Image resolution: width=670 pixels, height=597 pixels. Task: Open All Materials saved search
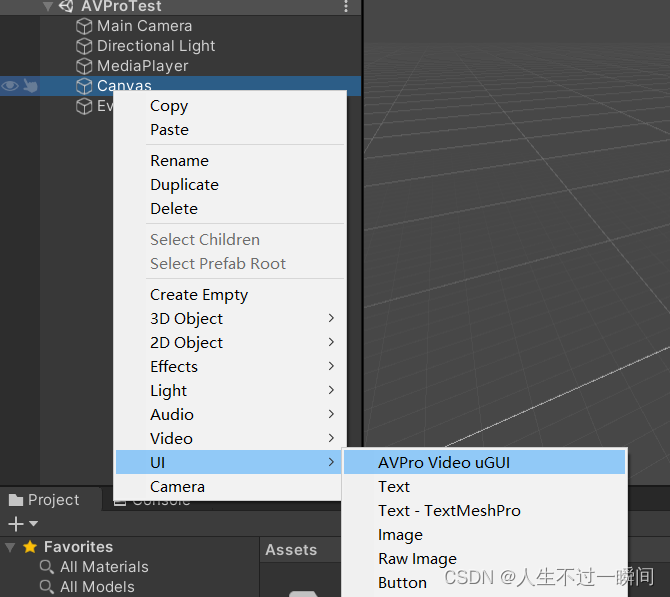pyautogui.click(x=104, y=567)
